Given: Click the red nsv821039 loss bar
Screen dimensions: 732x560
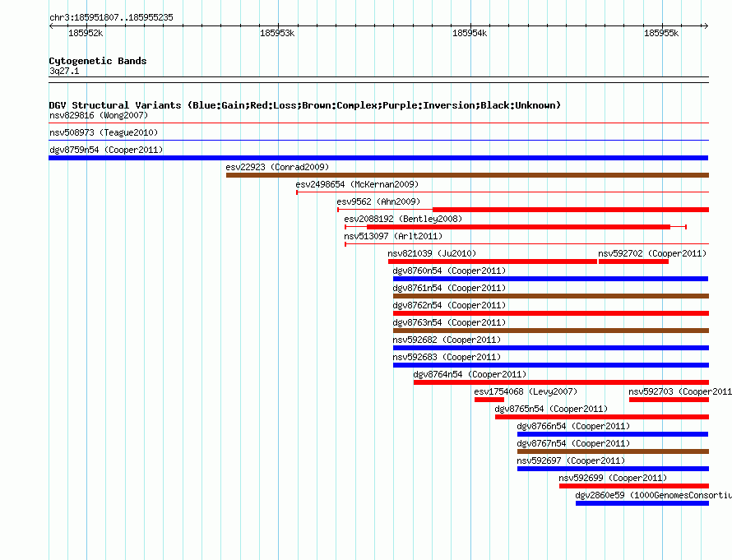Looking at the screenshot, I should (x=493, y=261).
